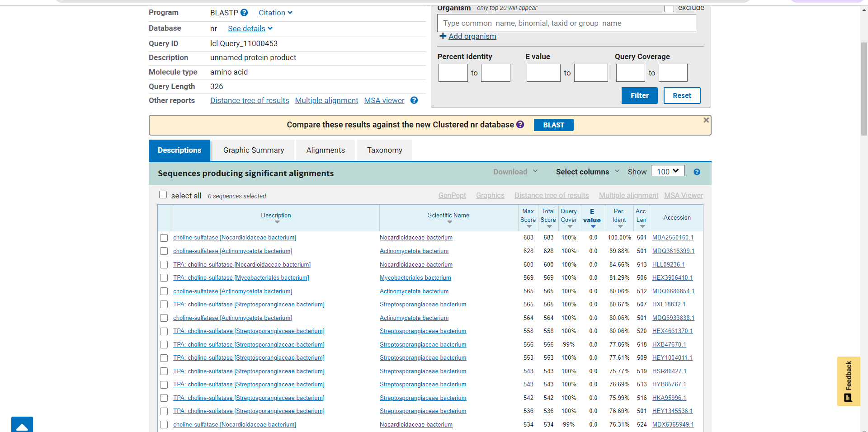Expand the database See details dropdown
The width and height of the screenshot is (868, 432).
[x=250, y=28]
